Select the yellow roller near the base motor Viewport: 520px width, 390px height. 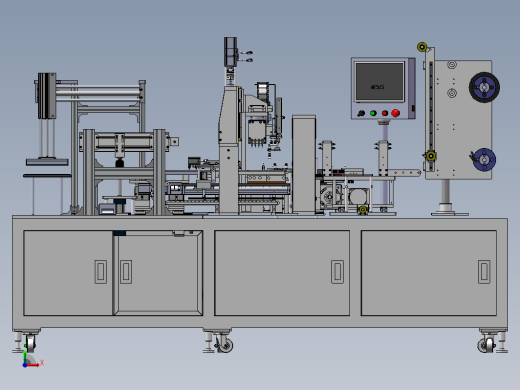tap(363, 210)
